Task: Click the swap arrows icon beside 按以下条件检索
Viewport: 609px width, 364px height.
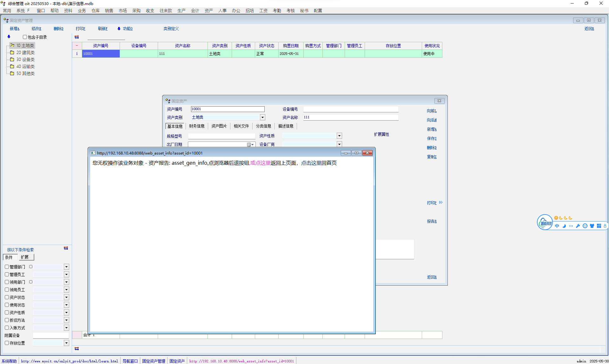Action: 66,248
